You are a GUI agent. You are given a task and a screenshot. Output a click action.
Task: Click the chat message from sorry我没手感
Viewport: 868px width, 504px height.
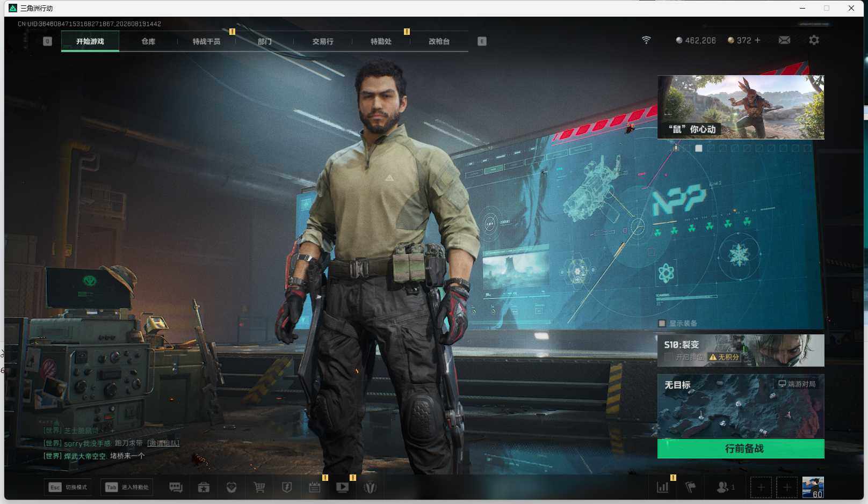[x=111, y=443]
